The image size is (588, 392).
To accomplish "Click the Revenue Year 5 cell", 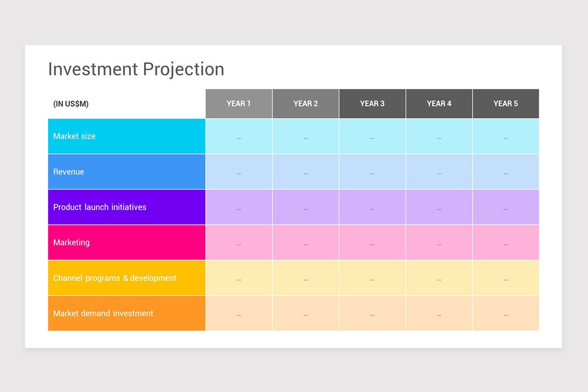I will pos(506,171).
